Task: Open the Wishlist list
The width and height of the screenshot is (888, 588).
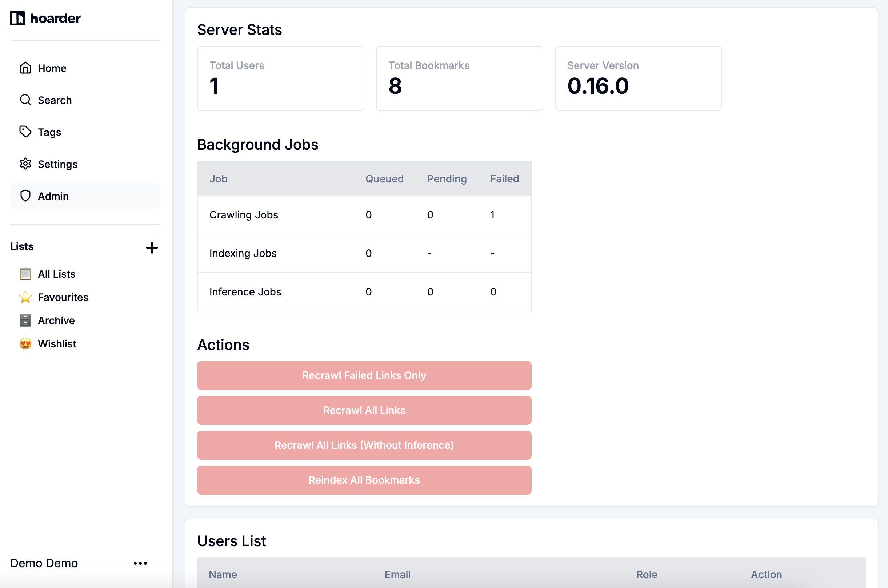Action: pyautogui.click(x=57, y=343)
